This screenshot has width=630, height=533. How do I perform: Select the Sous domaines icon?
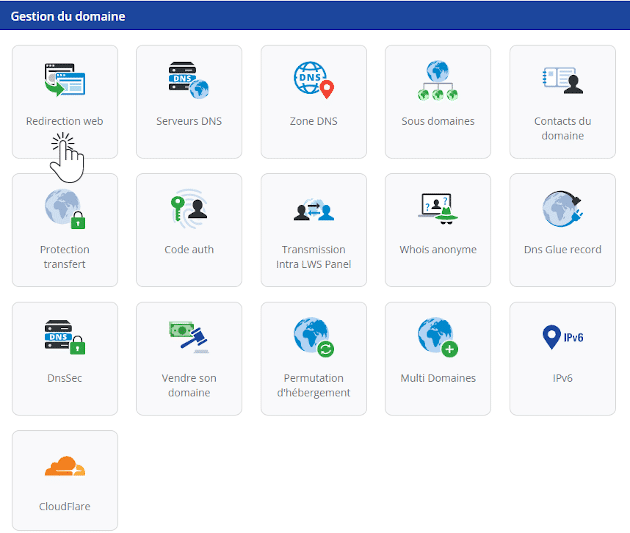(x=438, y=80)
